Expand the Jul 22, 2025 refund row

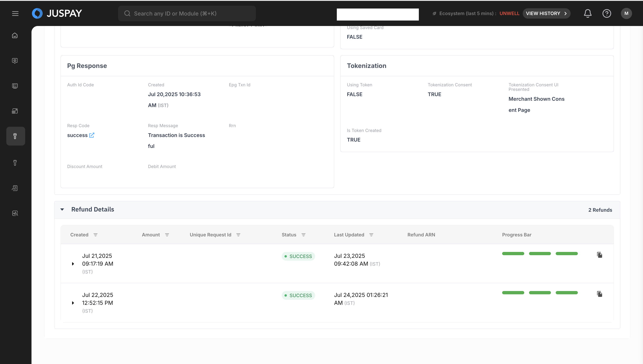coord(73,303)
